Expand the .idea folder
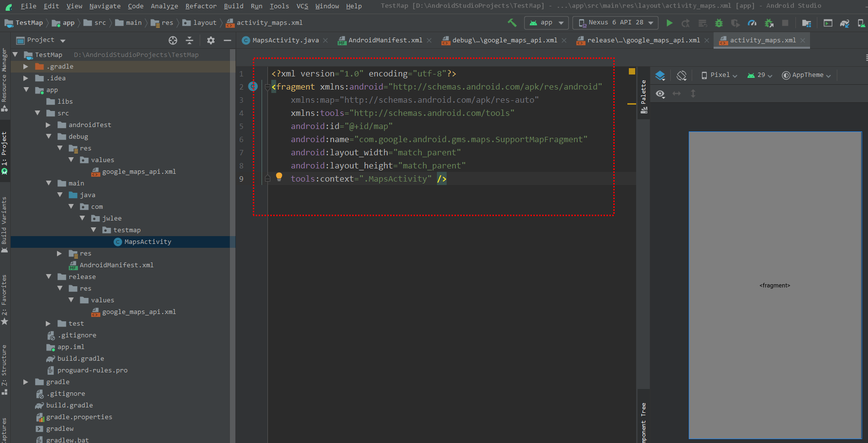Image resolution: width=868 pixels, height=443 pixels. 26,78
